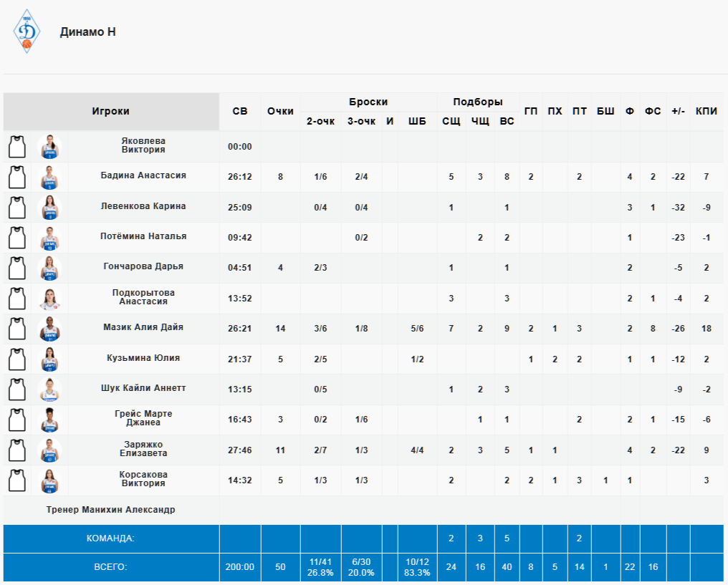Viewport: 728px width, 585px height.
Task: Open photo of Заряжко Елизавета
Action: 49,450
